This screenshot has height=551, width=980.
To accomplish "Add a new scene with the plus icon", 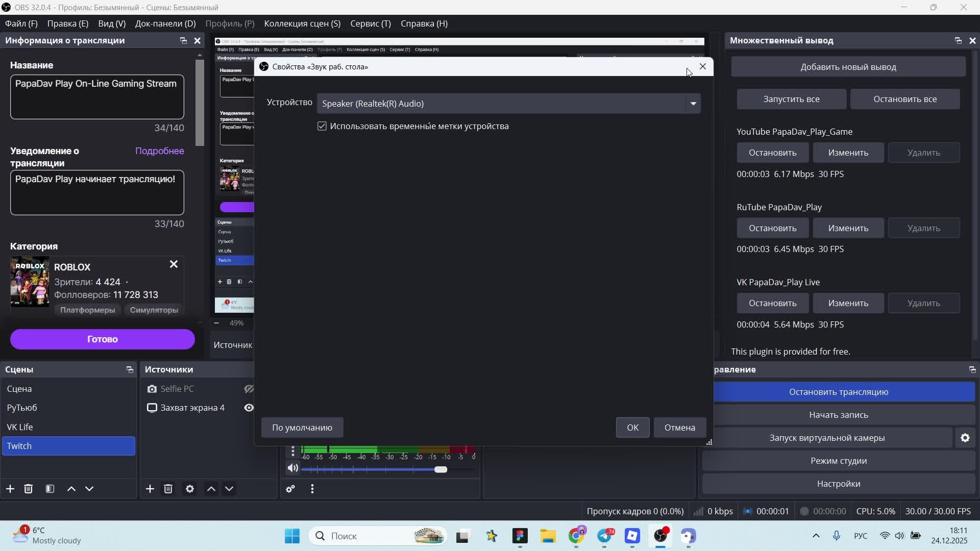I will tap(10, 489).
